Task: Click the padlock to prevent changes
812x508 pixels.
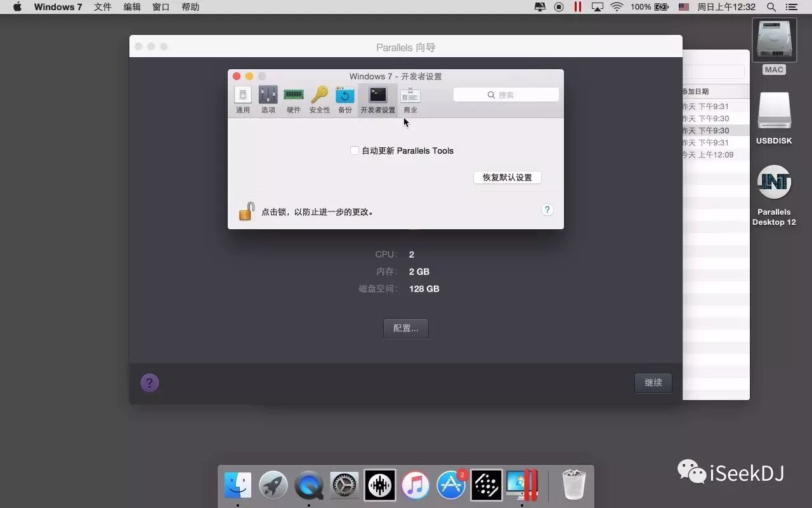Action: pyautogui.click(x=246, y=211)
